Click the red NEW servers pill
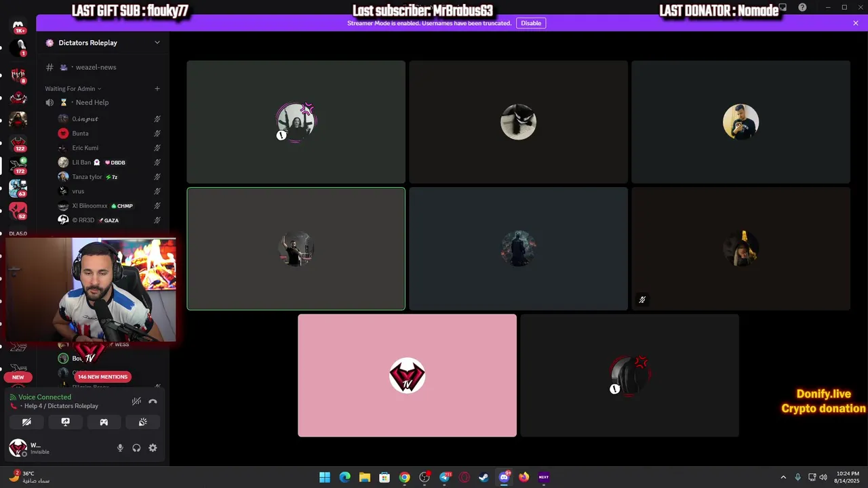 (18, 377)
